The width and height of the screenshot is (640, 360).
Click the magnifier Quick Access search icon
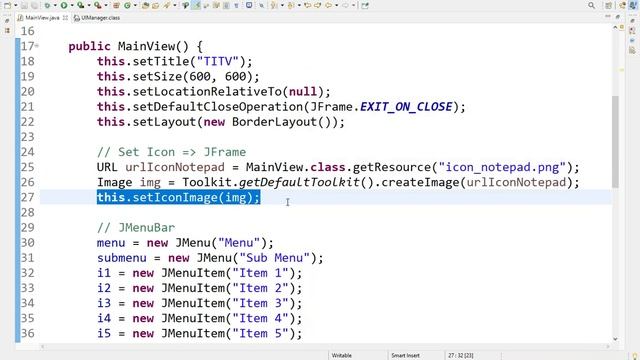(x=591, y=5)
